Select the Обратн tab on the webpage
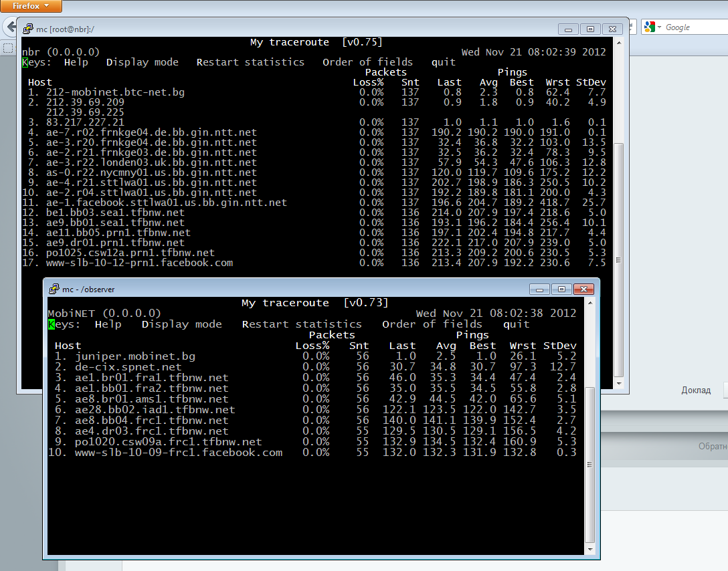Screen dimensions: 728x571 pyautogui.click(x=711, y=446)
